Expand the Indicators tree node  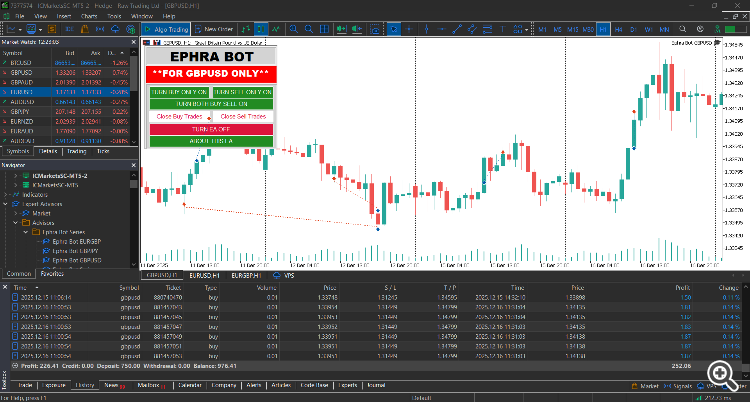click(x=6, y=195)
